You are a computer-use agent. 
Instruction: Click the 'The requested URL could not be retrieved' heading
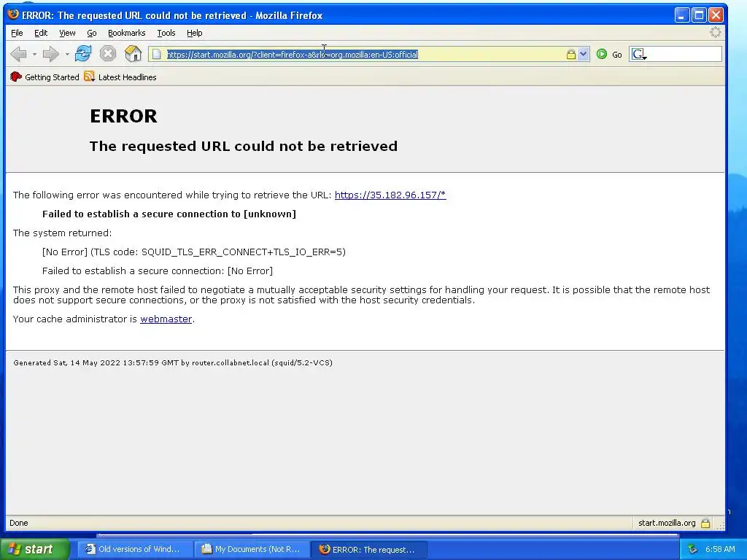(x=244, y=146)
